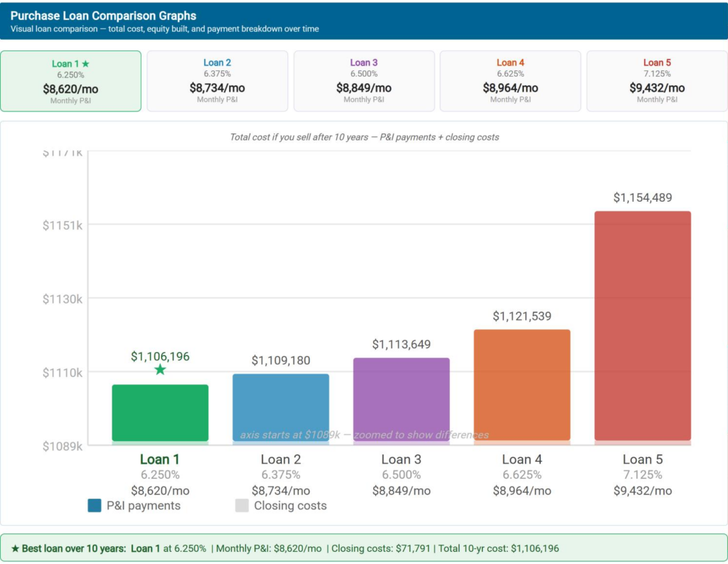Select the Loan 2 card at 6.375%

(x=218, y=81)
